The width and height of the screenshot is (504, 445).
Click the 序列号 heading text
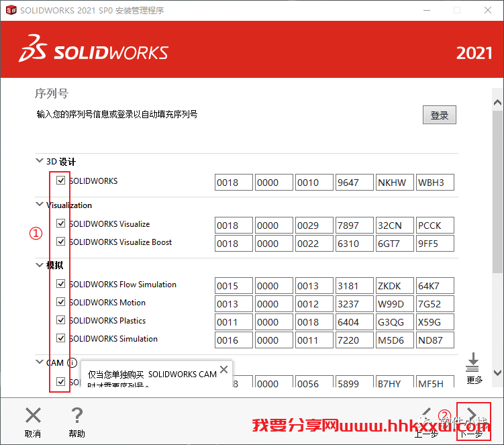52,93
